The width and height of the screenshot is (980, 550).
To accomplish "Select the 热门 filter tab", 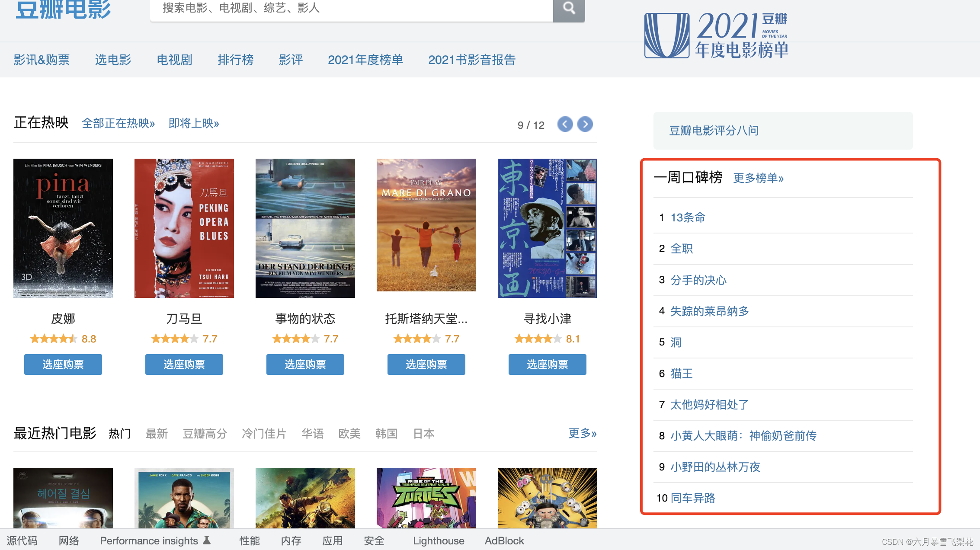I will click(x=120, y=434).
